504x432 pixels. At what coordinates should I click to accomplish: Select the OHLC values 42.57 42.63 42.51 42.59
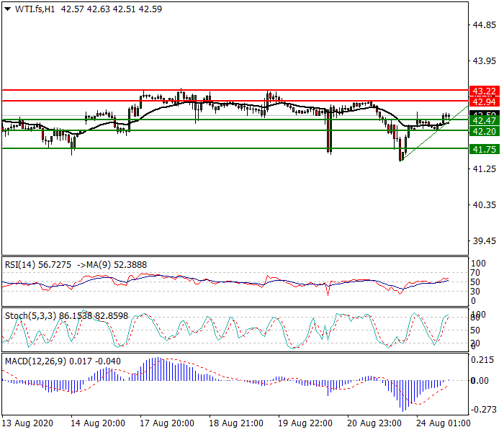coord(112,9)
